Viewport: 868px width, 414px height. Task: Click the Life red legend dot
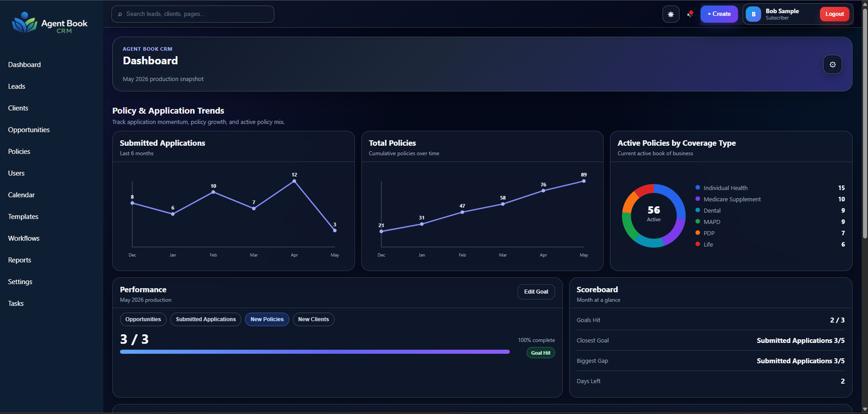(698, 244)
